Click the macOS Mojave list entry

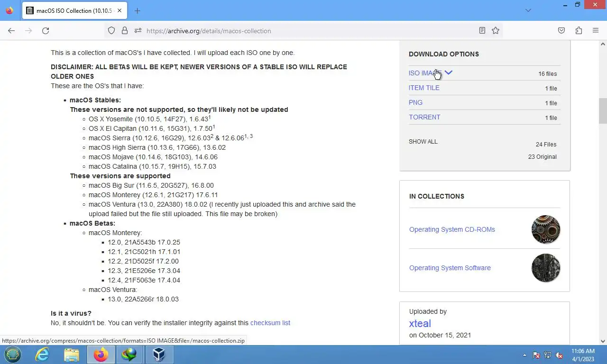coord(153,157)
